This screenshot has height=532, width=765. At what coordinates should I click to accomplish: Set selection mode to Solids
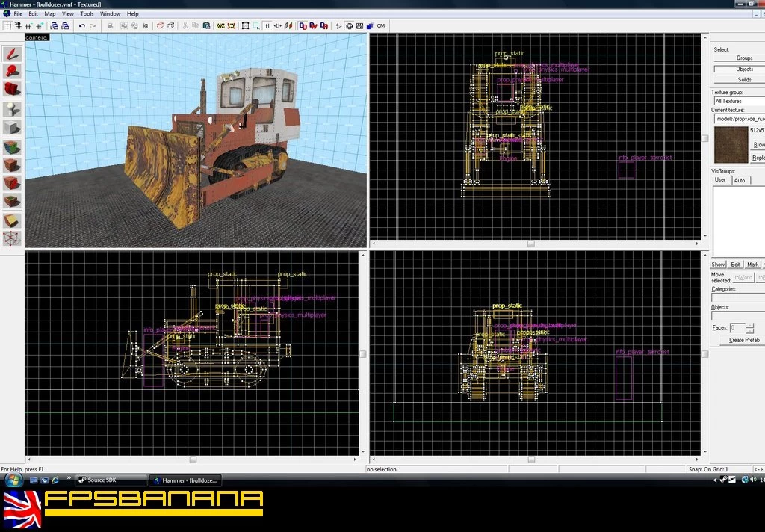pyautogui.click(x=739, y=79)
